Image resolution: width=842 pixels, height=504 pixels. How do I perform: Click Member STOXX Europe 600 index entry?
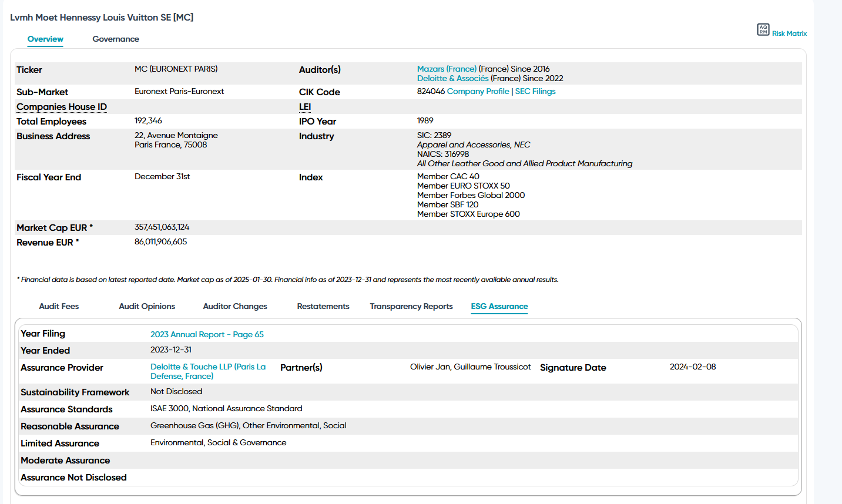pos(468,214)
